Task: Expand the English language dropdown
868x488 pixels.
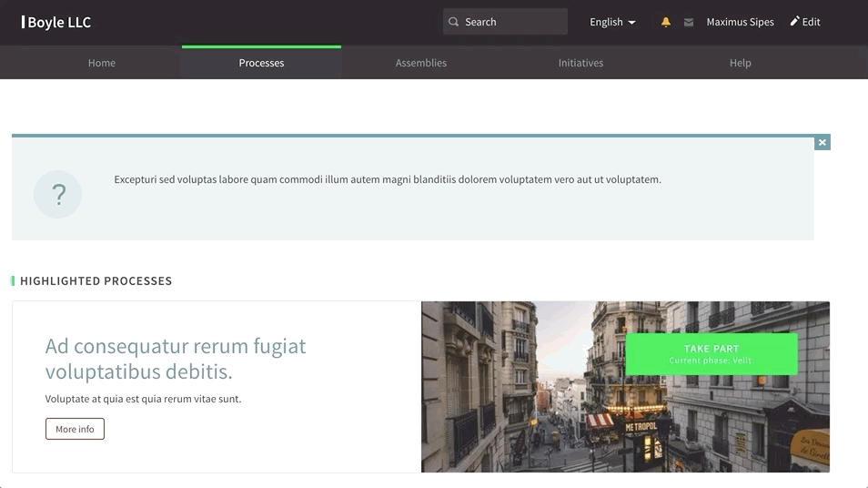Action: (612, 22)
